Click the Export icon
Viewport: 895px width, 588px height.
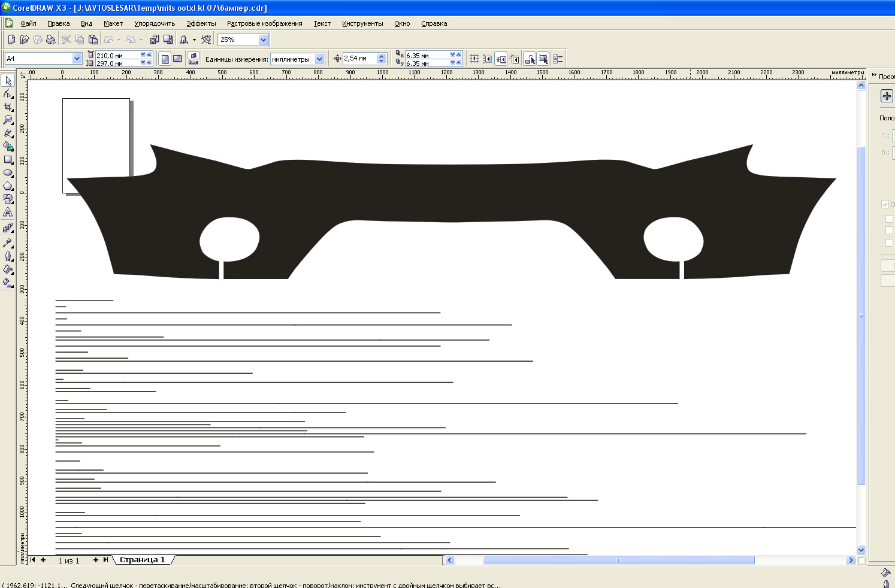coord(168,40)
